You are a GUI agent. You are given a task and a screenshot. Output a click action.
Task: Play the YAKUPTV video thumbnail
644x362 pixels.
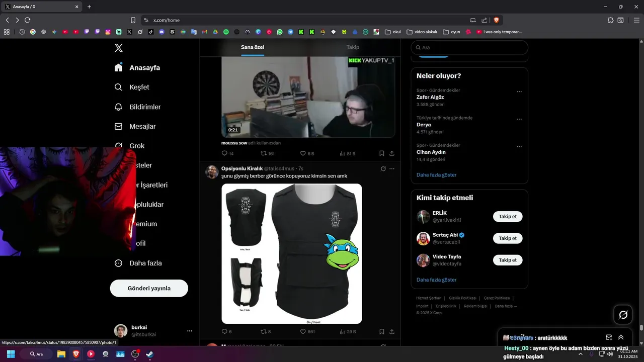308,97
